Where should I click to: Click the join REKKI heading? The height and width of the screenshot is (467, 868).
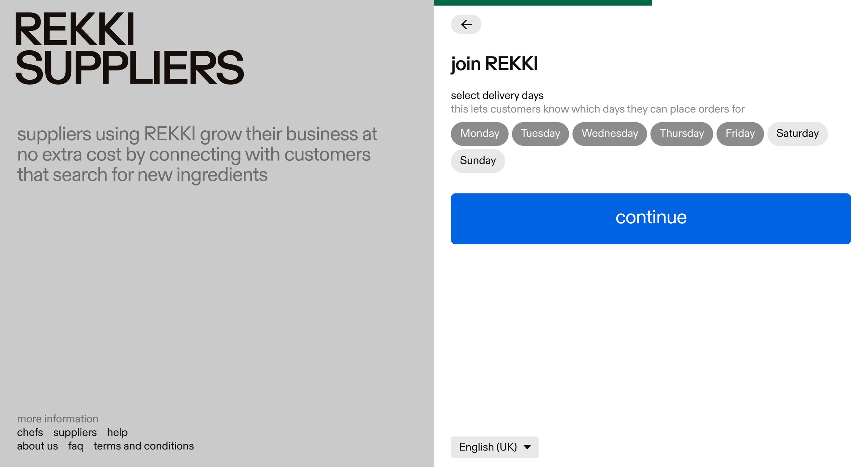(494, 64)
